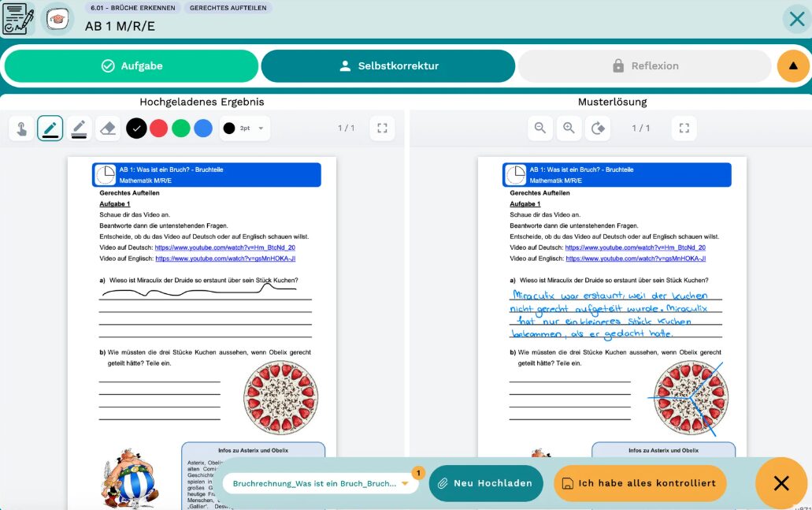This screenshot has width=812, height=510.
Task: Click the Hochgeladenes Ergebnis heading
Action: coord(202,102)
